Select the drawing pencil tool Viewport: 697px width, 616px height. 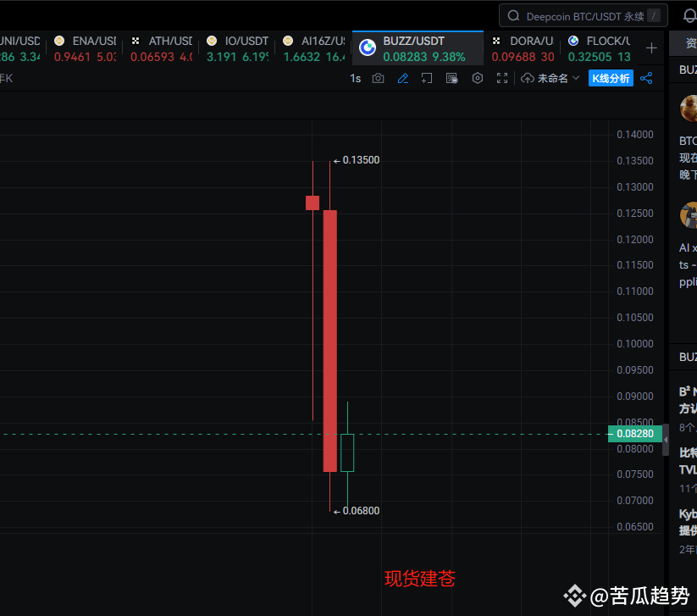click(403, 78)
